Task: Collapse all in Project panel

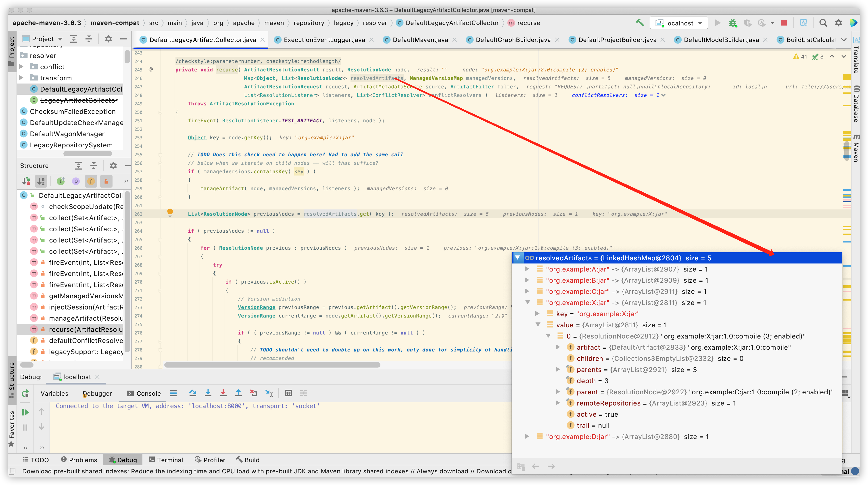Action: click(x=89, y=39)
